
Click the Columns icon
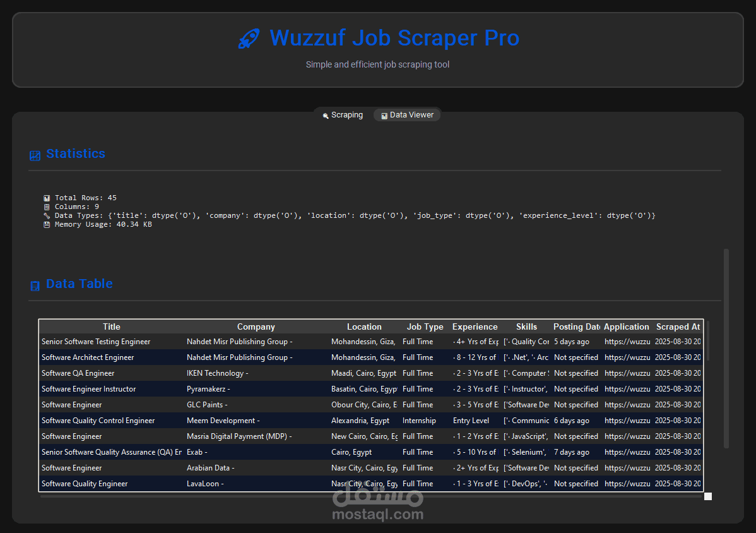point(47,207)
